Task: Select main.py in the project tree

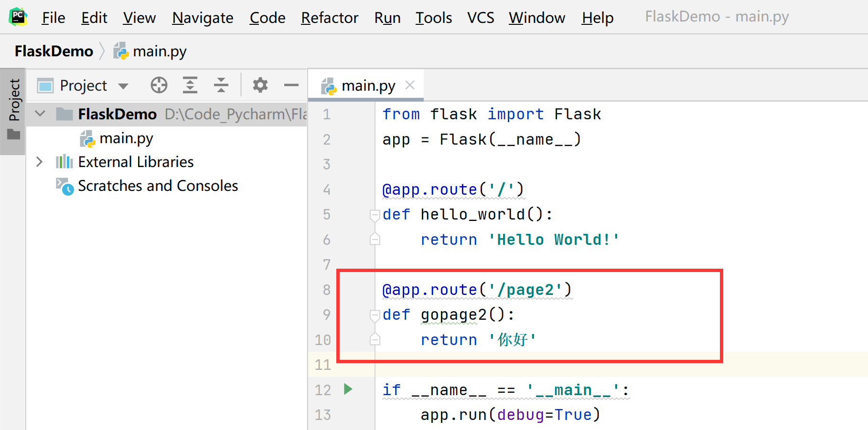Action: click(126, 138)
